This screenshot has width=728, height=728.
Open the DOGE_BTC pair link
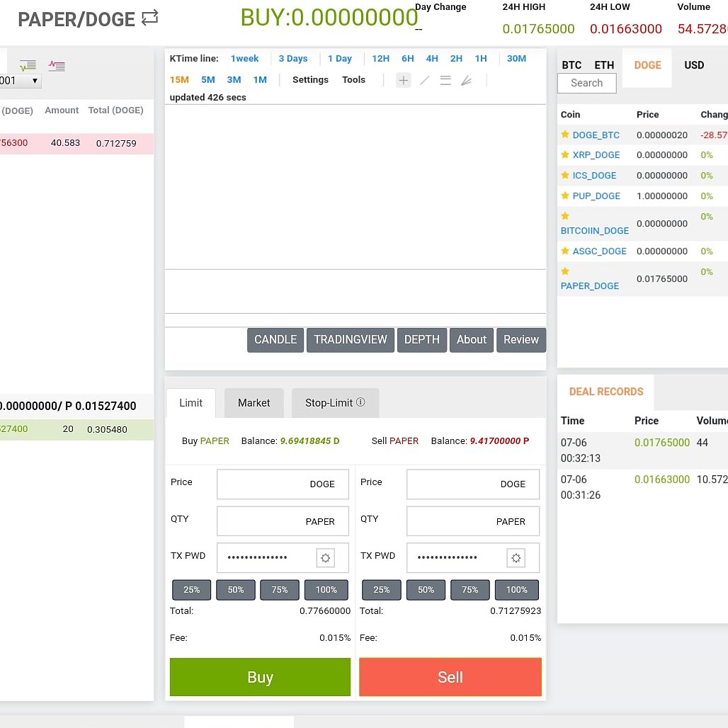pyautogui.click(x=596, y=135)
